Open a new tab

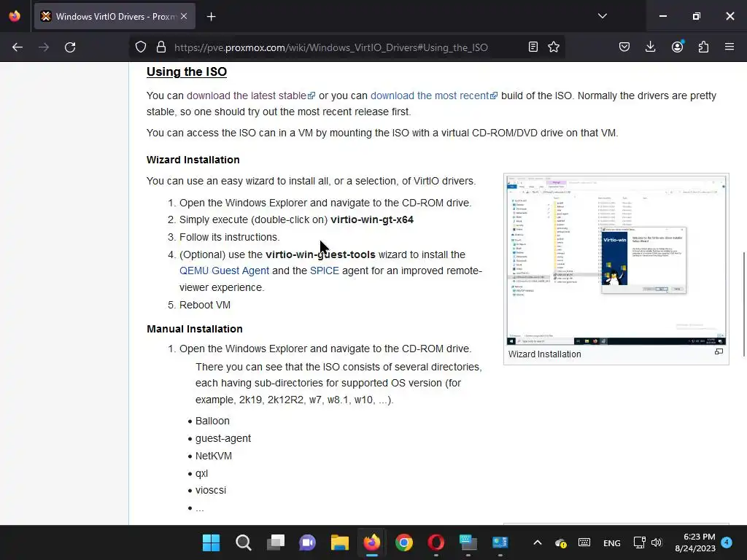tap(211, 17)
